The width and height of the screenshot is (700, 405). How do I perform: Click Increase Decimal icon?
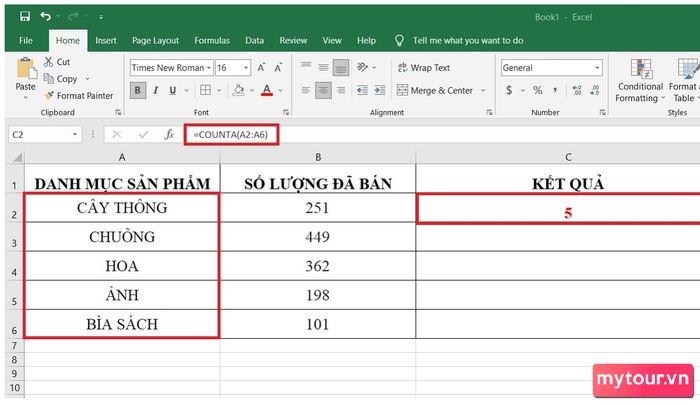(577, 91)
